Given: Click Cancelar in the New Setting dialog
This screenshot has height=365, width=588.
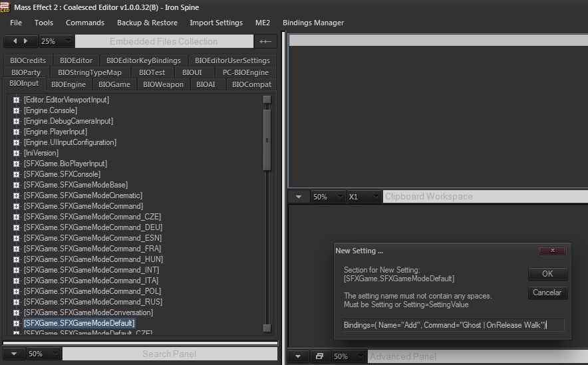Looking at the screenshot, I should [x=547, y=293].
